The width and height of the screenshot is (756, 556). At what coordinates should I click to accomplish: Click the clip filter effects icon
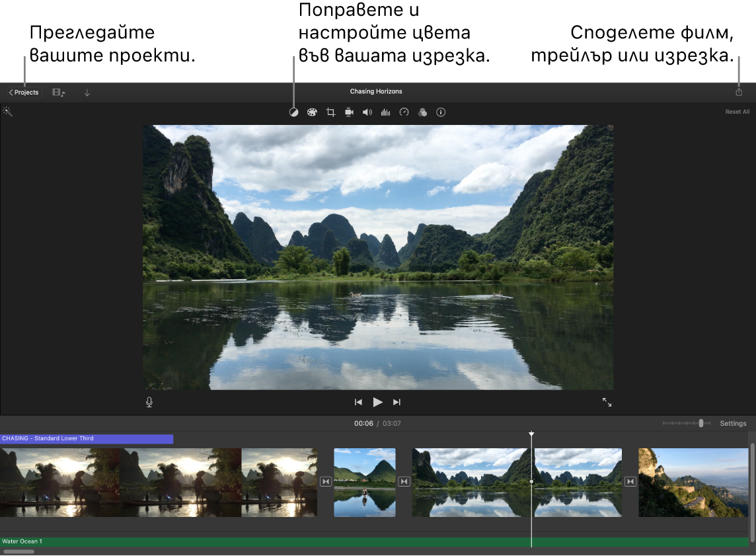point(422,112)
